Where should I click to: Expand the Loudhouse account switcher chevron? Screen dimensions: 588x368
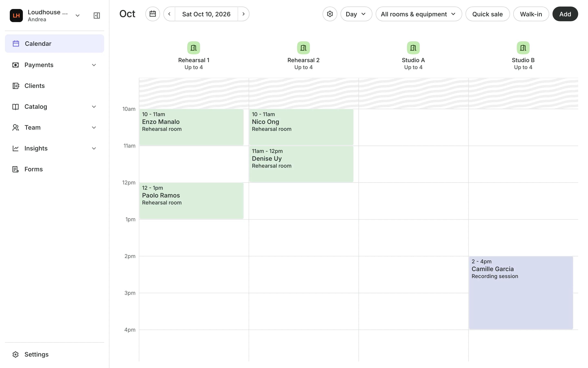(78, 16)
